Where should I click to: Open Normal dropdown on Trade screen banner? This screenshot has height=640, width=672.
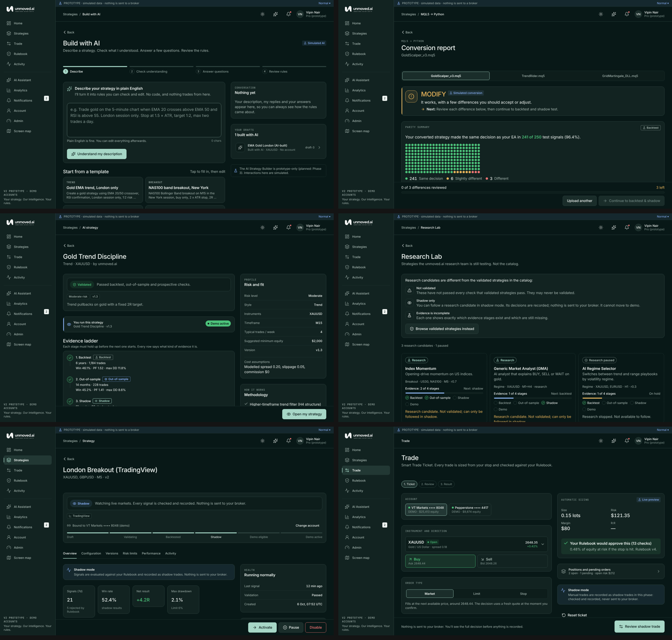pos(663,430)
